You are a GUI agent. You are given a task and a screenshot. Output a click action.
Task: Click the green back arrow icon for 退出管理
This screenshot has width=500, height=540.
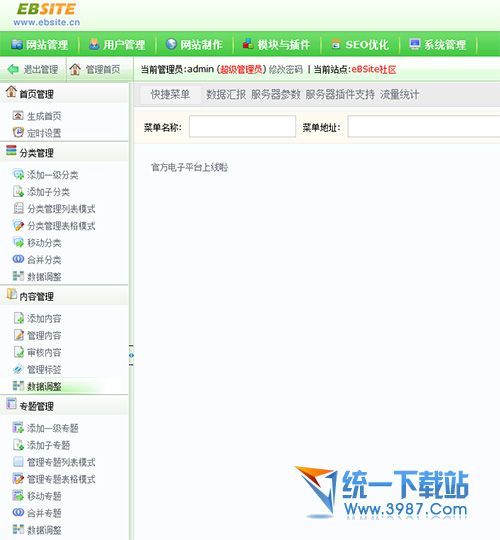click(13, 69)
